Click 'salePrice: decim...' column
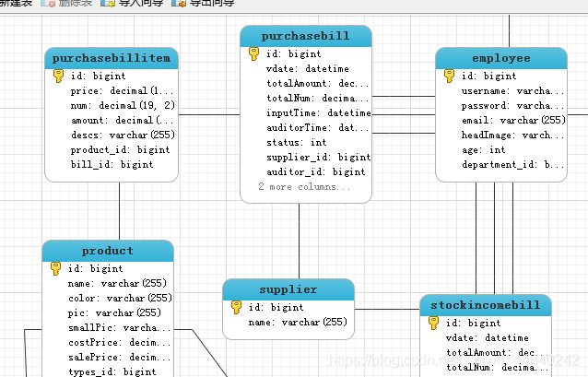 click(x=120, y=358)
